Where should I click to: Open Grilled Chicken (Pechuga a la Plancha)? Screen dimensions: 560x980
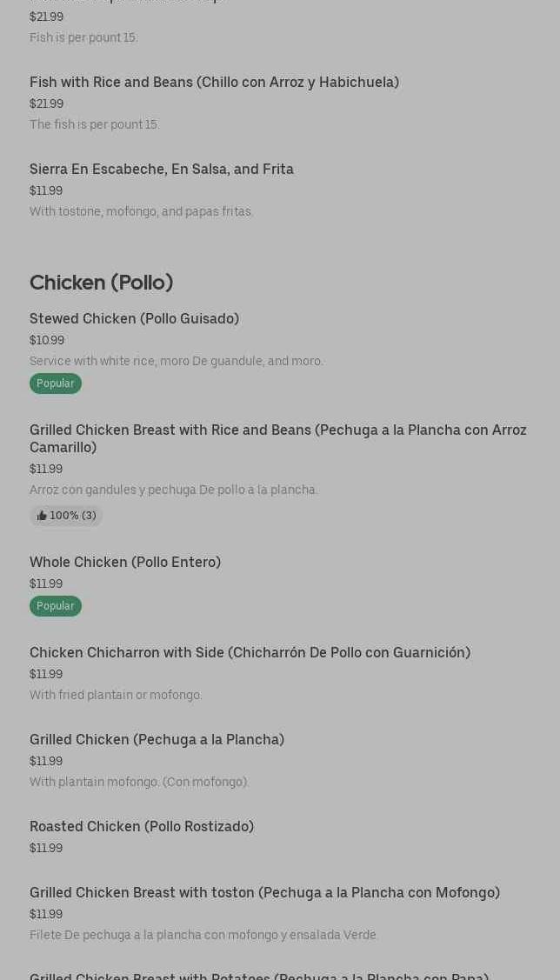157,739
